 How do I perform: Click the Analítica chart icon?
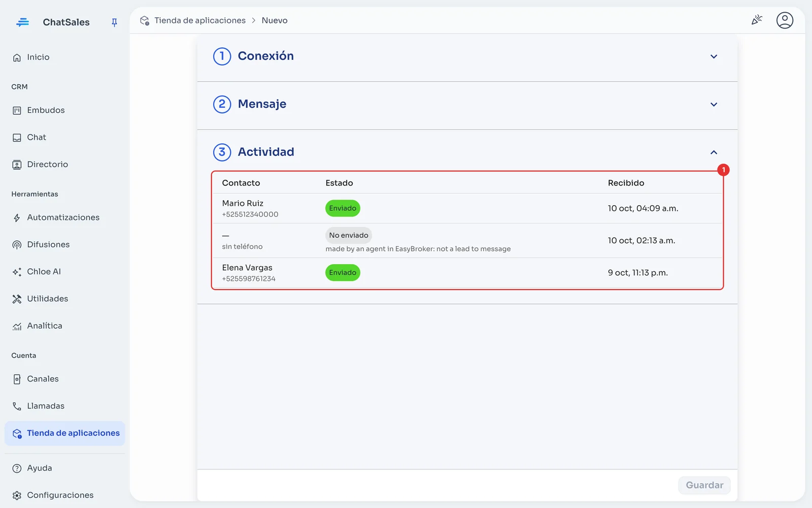pyautogui.click(x=17, y=326)
